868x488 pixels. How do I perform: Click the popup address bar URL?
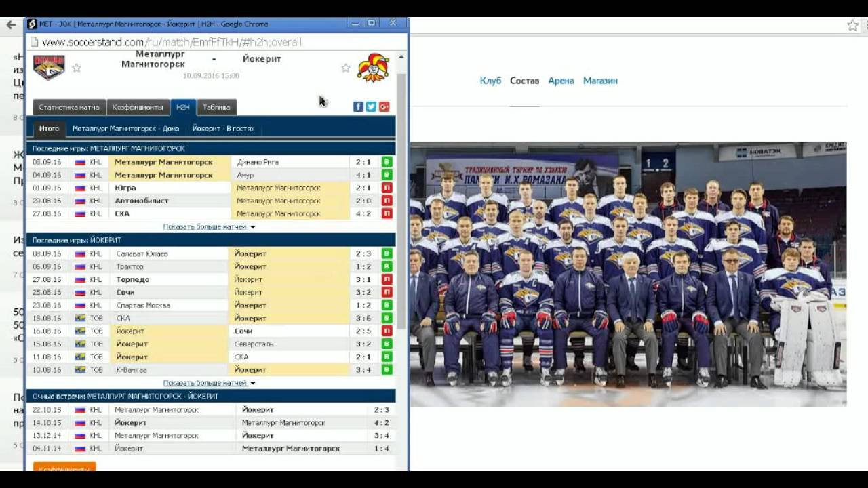[x=172, y=42]
